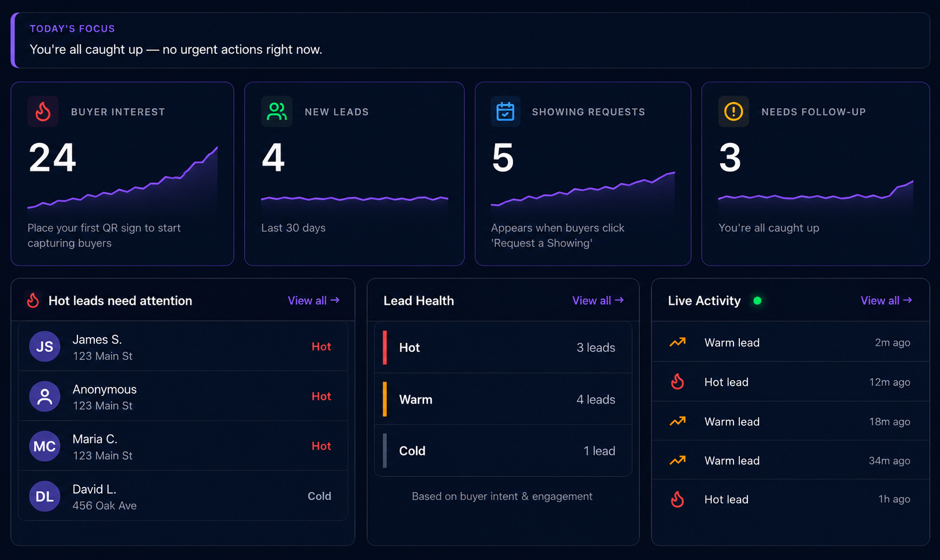Click the Anonymous user avatar icon
Image resolution: width=940 pixels, height=560 pixels.
[x=45, y=396]
